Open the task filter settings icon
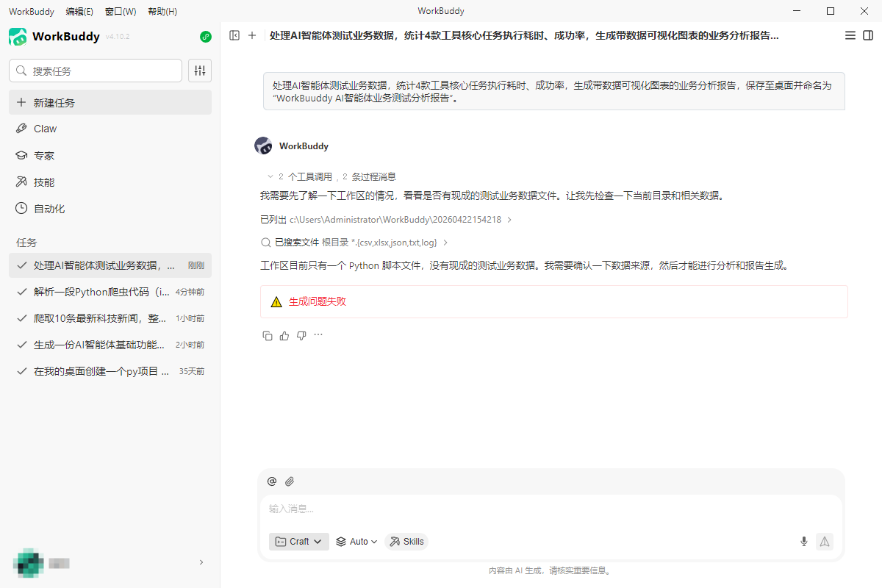 tap(200, 71)
